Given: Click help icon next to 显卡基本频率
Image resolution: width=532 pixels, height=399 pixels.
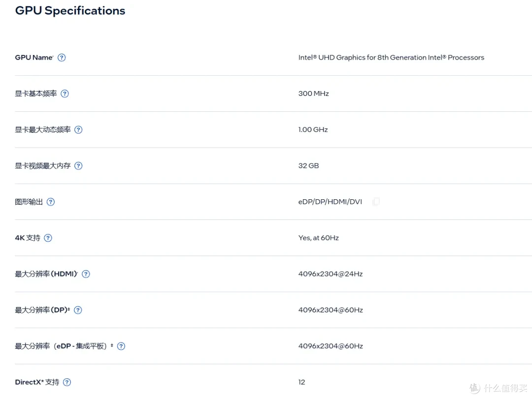Looking at the screenshot, I should point(65,93).
